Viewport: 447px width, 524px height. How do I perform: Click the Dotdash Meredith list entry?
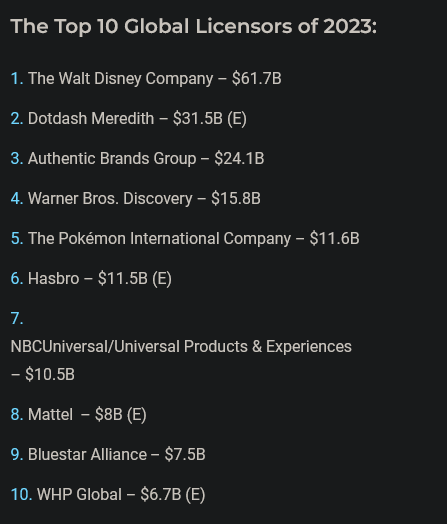click(x=129, y=119)
